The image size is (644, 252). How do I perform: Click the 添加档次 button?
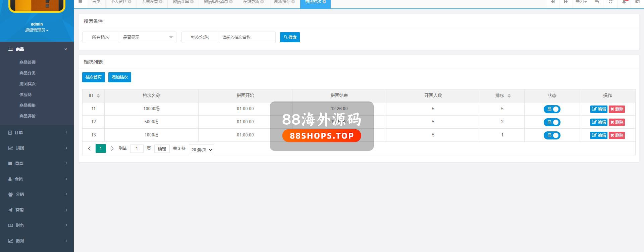click(119, 77)
